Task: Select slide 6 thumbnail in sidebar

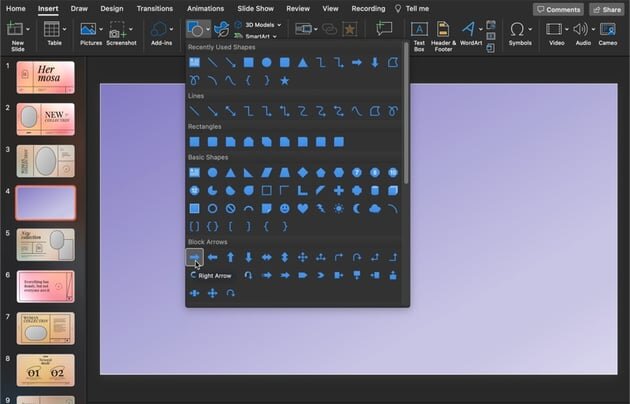Action: pos(44,285)
